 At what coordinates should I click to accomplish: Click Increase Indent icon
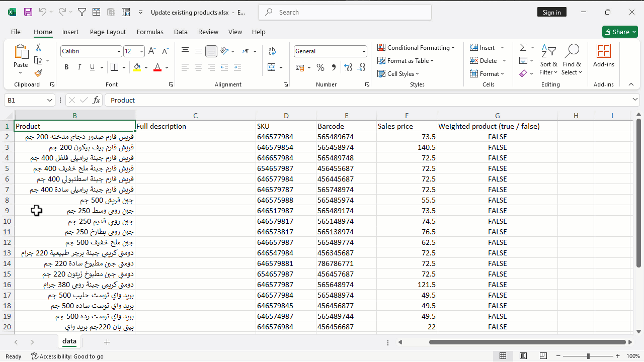[237, 67]
